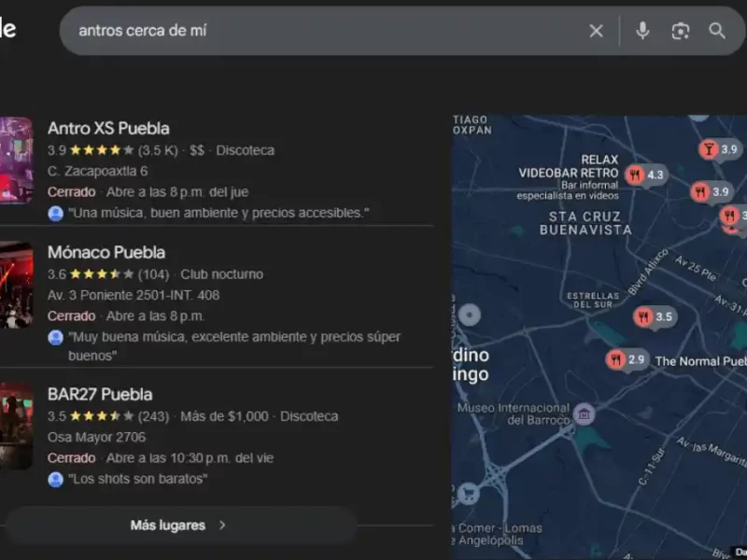
Task: Select the Relax Videobar Retro pin rated 4.3
Action: 647,175
